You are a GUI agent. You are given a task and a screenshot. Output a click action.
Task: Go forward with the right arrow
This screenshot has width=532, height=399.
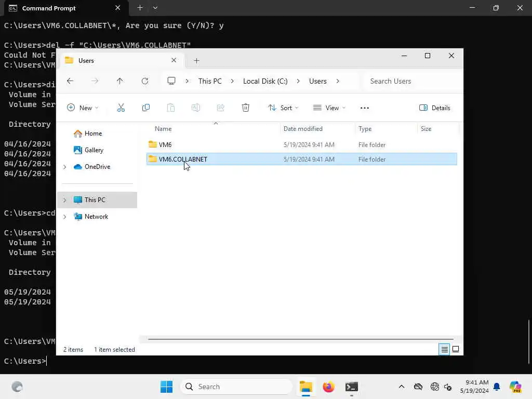coord(95,81)
